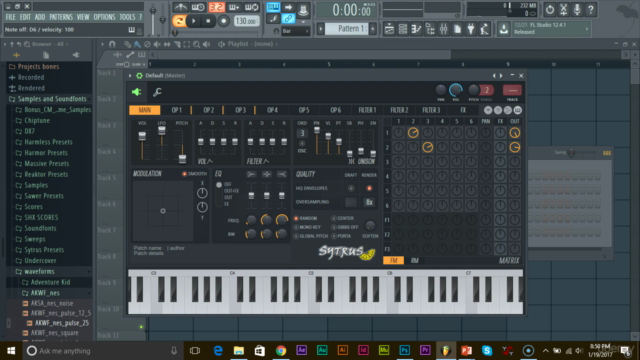Select the playlist zoom tool icon
This screenshot has width=640, height=360.
(x=197, y=44)
